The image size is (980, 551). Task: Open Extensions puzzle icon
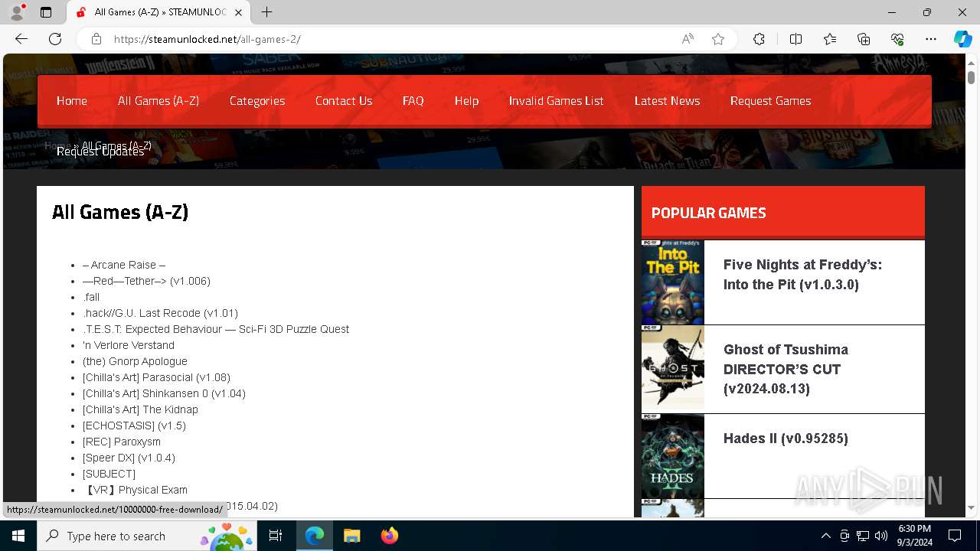(759, 39)
